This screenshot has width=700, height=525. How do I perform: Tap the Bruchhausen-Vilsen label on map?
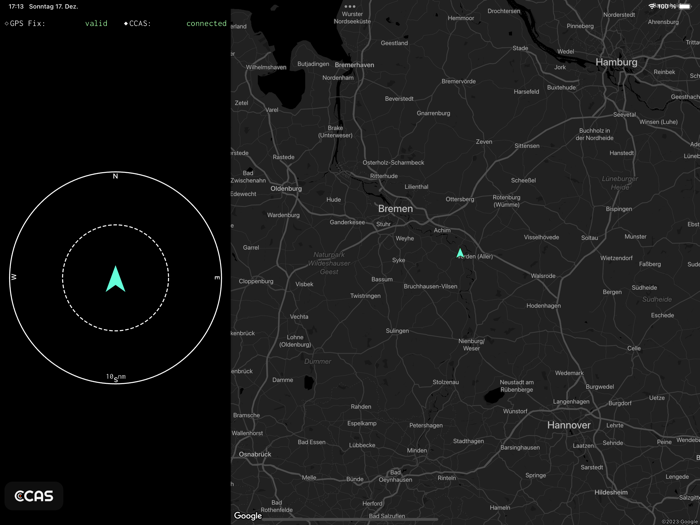point(430,286)
